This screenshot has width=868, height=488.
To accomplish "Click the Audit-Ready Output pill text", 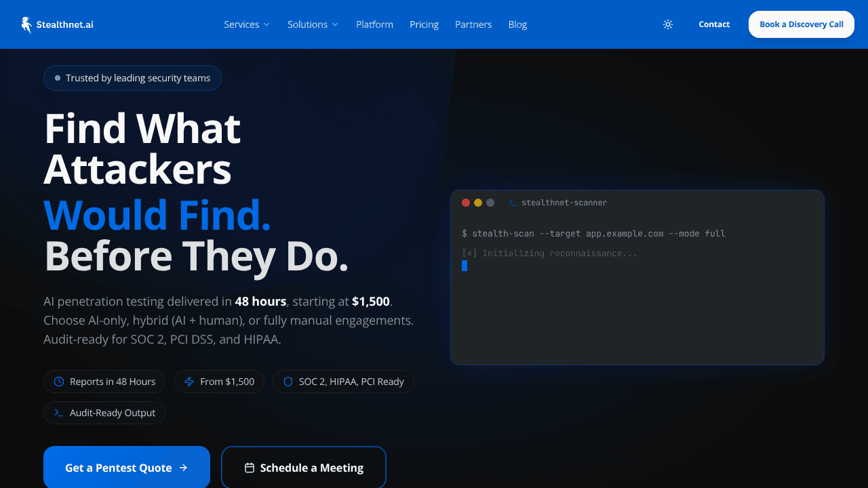I will (x=113, y=413).
